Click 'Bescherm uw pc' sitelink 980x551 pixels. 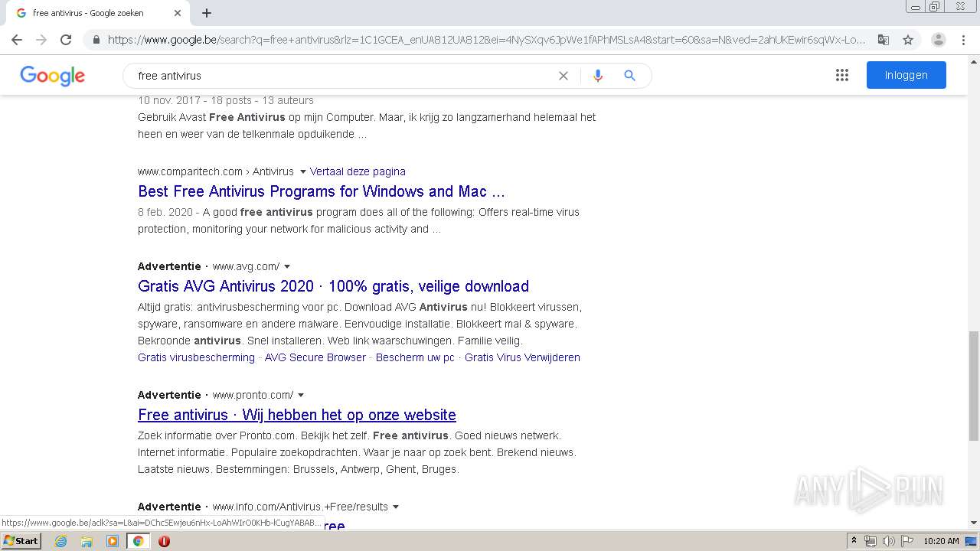coord(415,357)
